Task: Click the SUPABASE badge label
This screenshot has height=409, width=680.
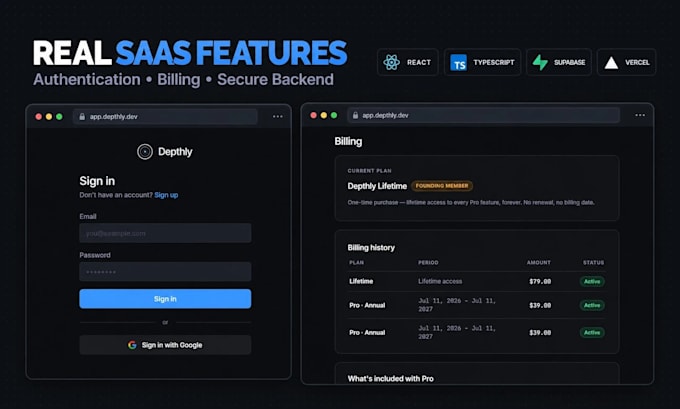Action: pyautogui.click(x=569, y=62)
